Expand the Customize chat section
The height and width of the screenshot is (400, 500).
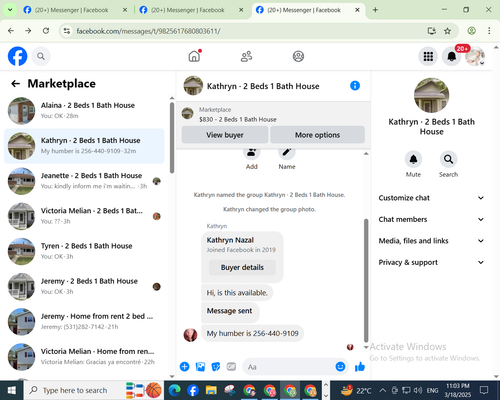[431, 198]
